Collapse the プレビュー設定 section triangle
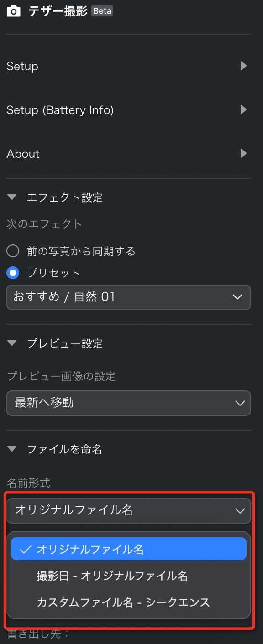263x644 pixels. [12, 343]
